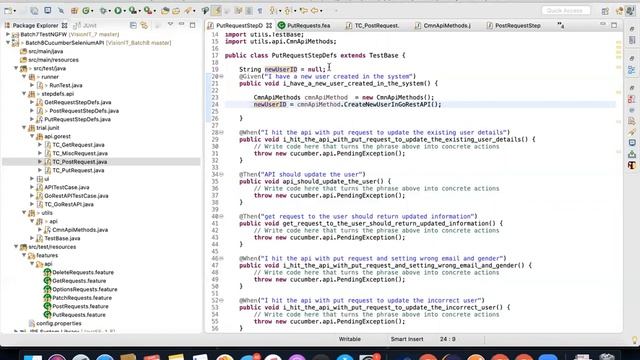Select PatchRequests.feature file

pyautogui.click(x=82, y=298)
